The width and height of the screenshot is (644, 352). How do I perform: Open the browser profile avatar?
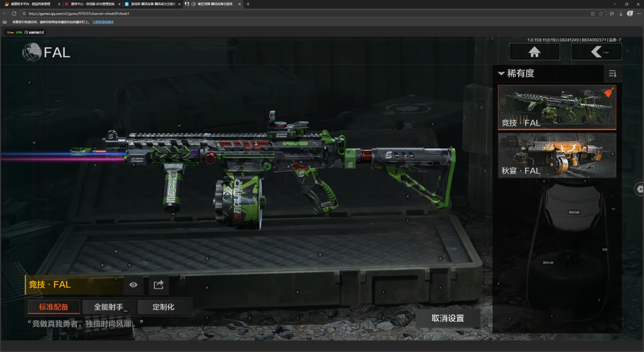click(630, 14)
